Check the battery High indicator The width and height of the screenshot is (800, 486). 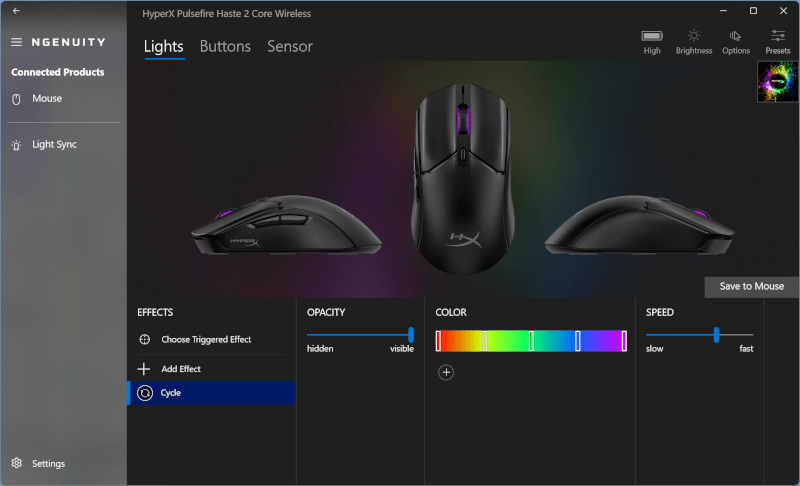pos(652,42)
